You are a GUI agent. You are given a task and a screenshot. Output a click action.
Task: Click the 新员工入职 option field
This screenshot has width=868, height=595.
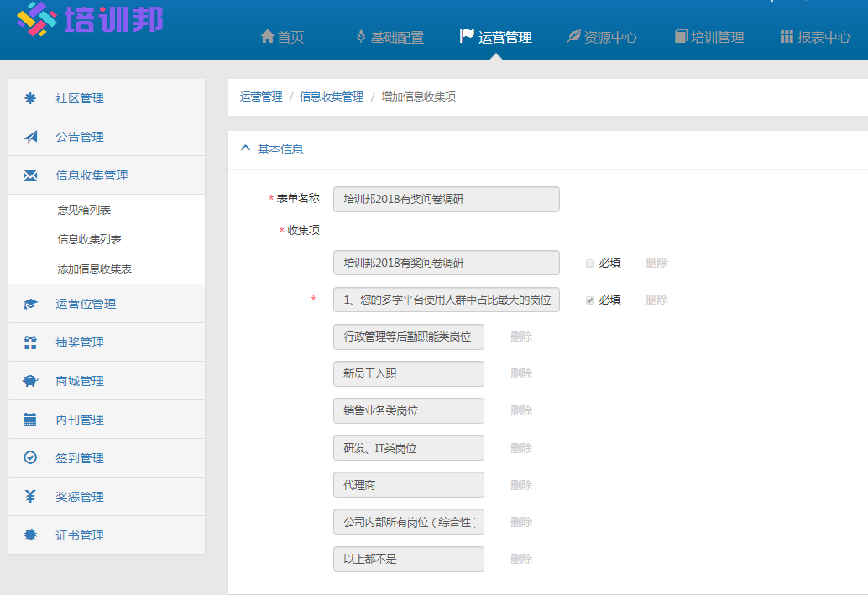coord(409,374)
